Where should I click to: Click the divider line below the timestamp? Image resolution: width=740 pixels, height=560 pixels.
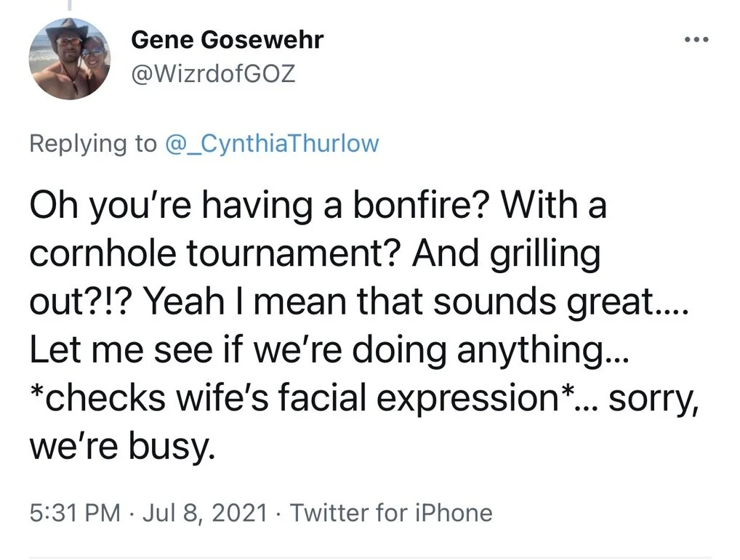[x=370, y=557]
